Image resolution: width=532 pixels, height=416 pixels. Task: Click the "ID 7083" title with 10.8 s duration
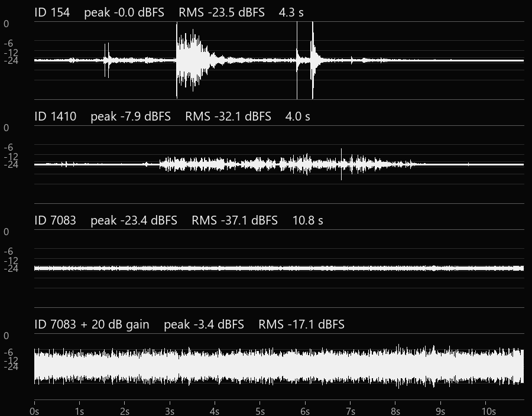[56, 221]
